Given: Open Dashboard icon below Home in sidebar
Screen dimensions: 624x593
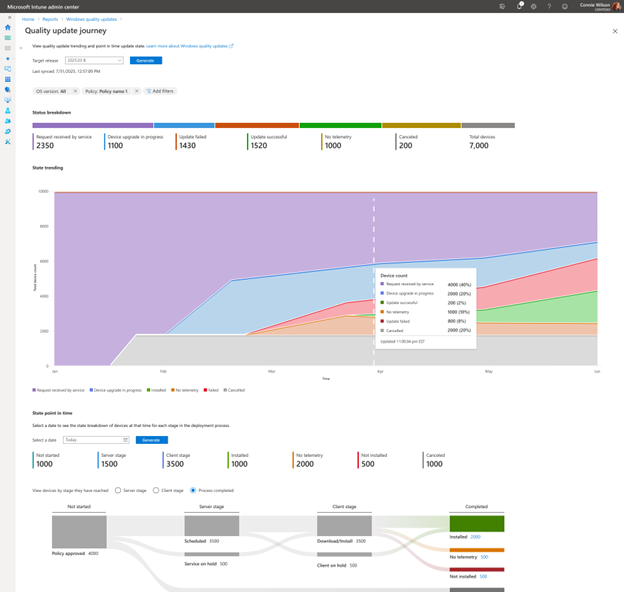Looking at the screenshot, I should tap(8, 38).
